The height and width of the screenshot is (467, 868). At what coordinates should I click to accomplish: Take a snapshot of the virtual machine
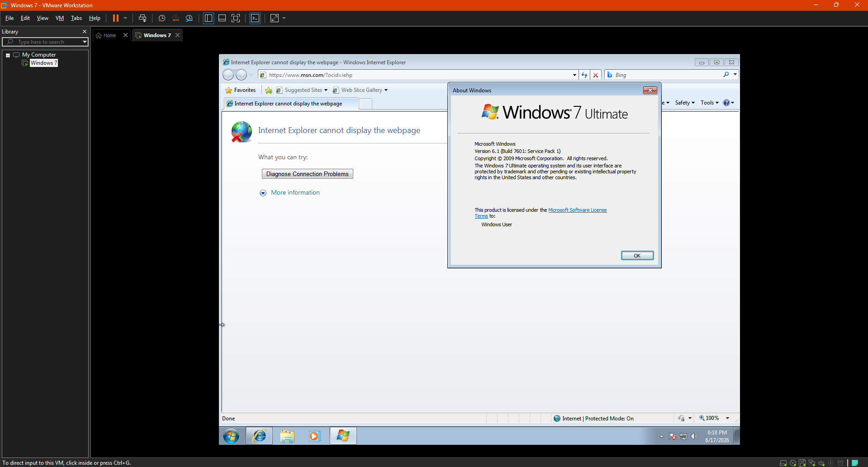pyautogui.click(x=162, y=18)
